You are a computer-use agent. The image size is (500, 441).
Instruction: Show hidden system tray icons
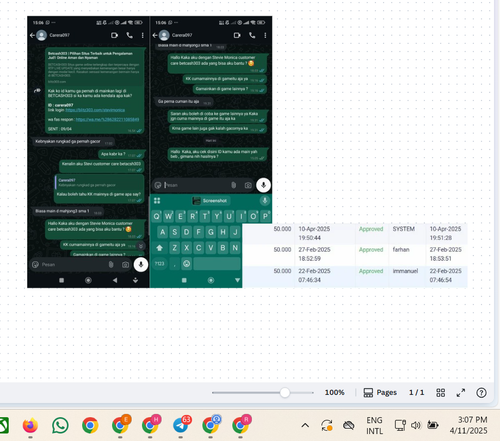coord(305,425)
